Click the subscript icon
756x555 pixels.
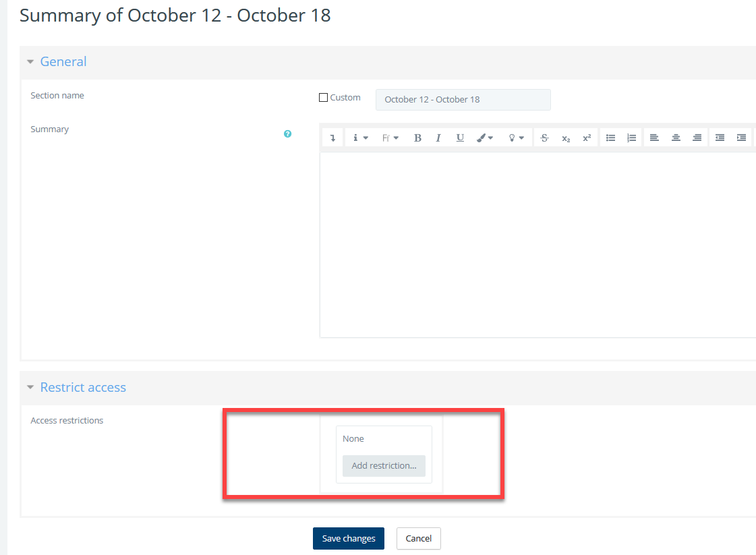[566, 138]
